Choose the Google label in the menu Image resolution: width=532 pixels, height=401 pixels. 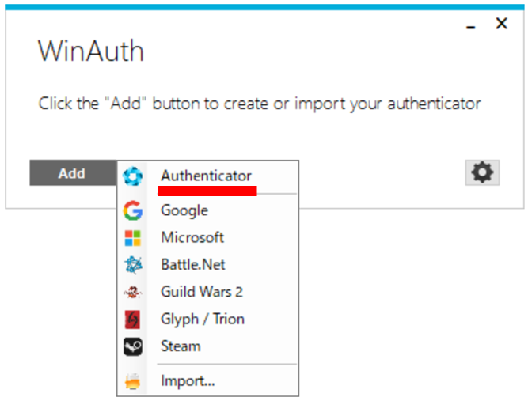184,210
